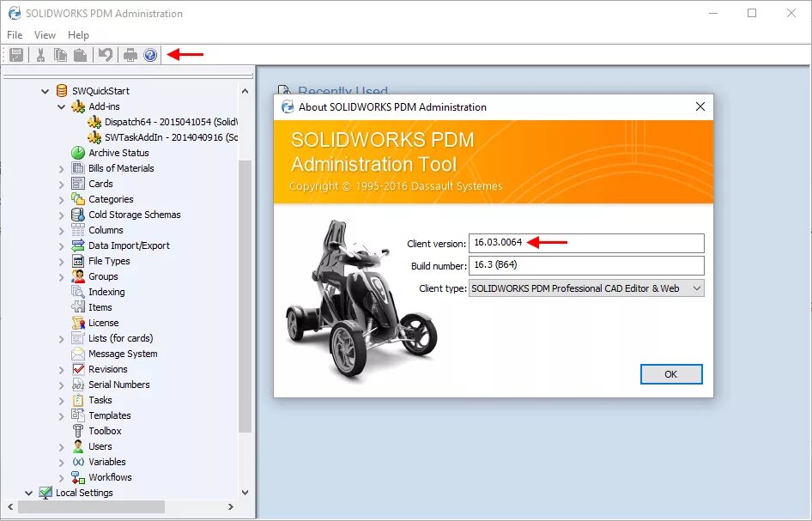The width and height of the screenshot is (812, 521).
Task: Collapse the SWQuickStart vault node
Action: pos(45,91)
